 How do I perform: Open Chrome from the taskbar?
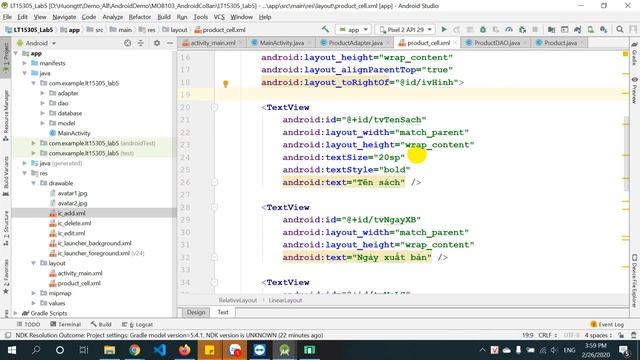pos(134,350)
